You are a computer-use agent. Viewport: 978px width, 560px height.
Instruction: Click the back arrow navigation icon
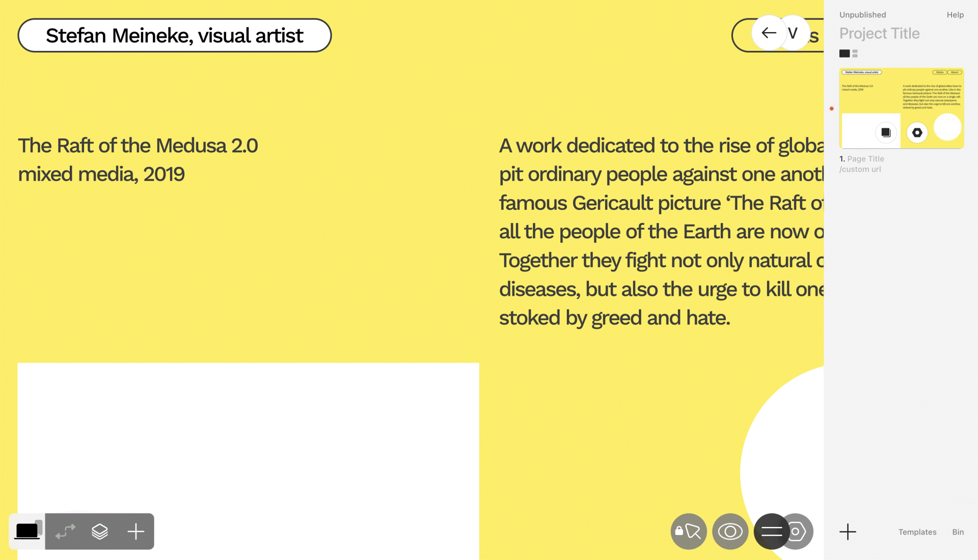767,33
